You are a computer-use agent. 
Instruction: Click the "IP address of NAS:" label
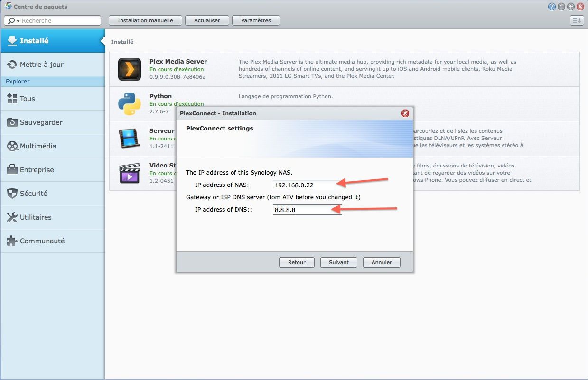coord(222,185)
